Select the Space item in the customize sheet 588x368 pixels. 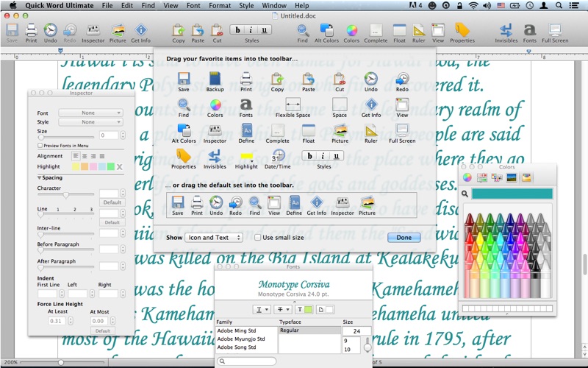(x=340, y=105)
